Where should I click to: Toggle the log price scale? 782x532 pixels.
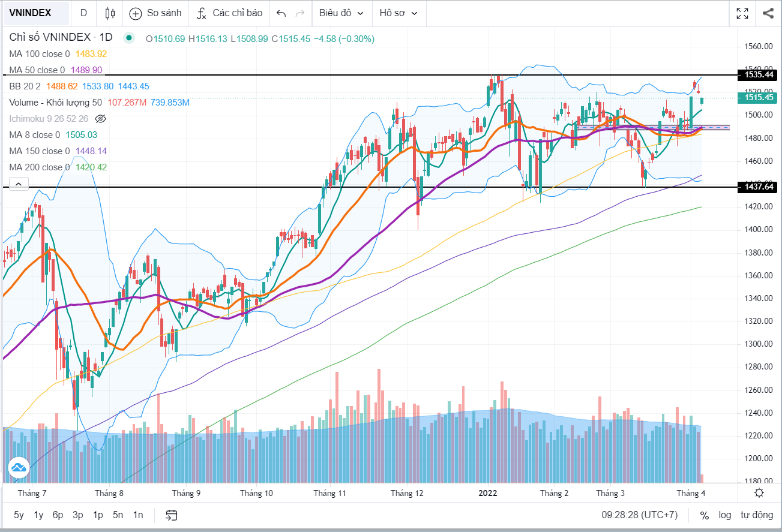click(725, 515)
